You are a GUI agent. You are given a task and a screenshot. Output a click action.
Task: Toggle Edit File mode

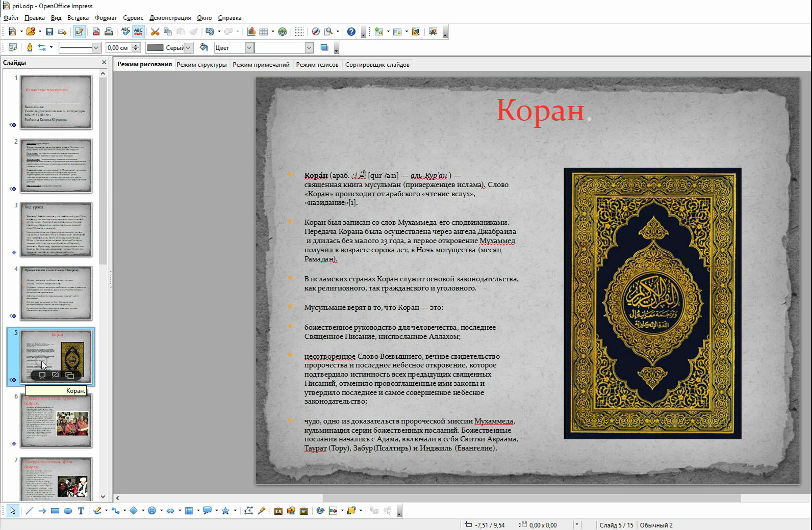pyautogui.click(x=79, y=32)
